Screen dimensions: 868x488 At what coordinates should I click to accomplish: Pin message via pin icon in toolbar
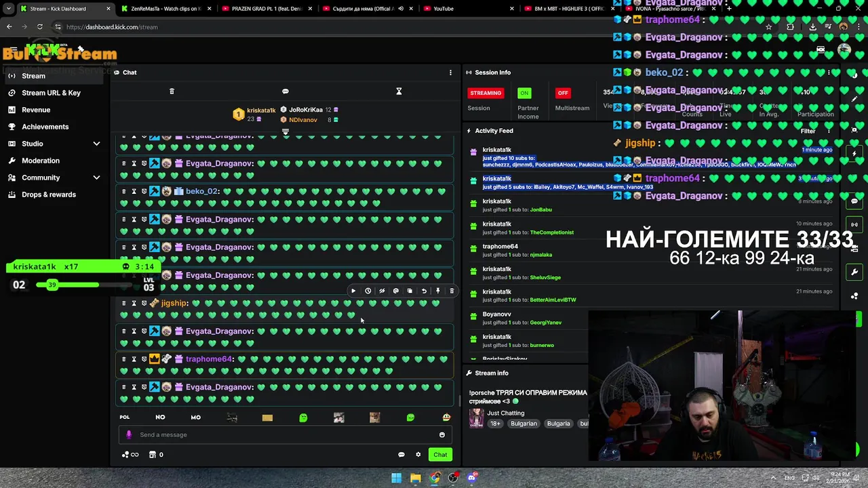(x=438, y=291)
